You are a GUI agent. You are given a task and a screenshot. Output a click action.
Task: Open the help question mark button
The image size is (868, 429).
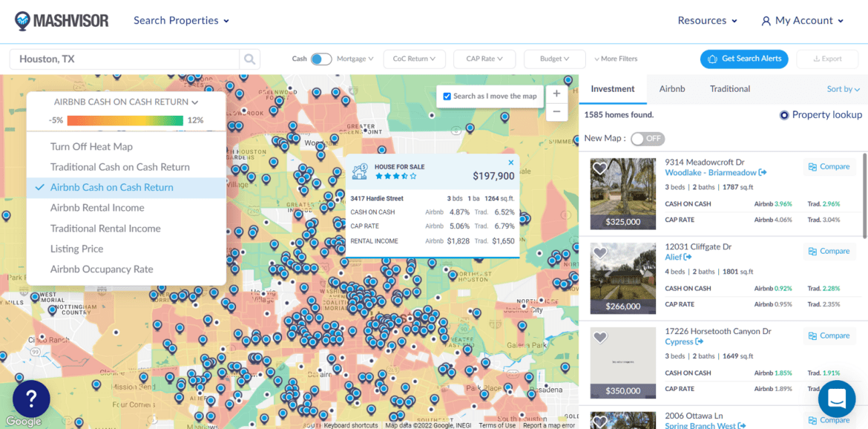pyautogui.click(x=31, y=399)
